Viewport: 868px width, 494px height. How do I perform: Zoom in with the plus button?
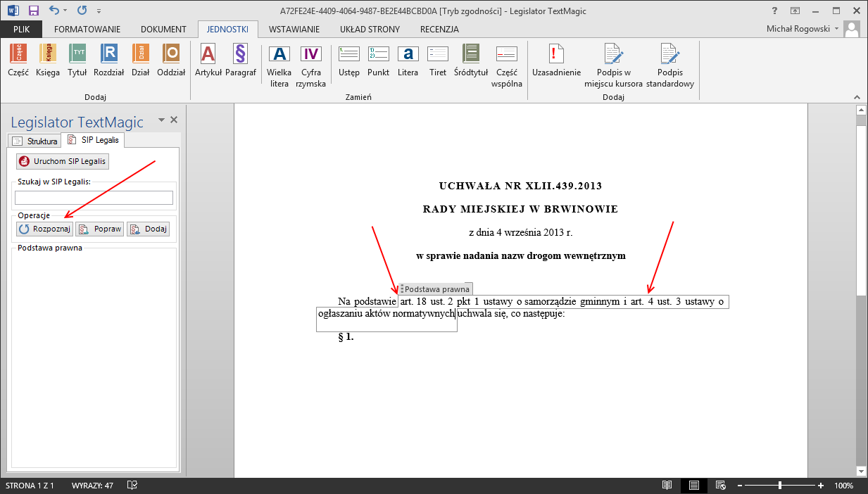point(821,486)
